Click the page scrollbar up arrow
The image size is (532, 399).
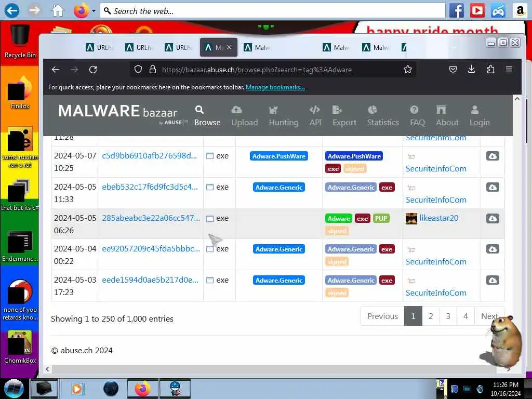tap(517, 99)
